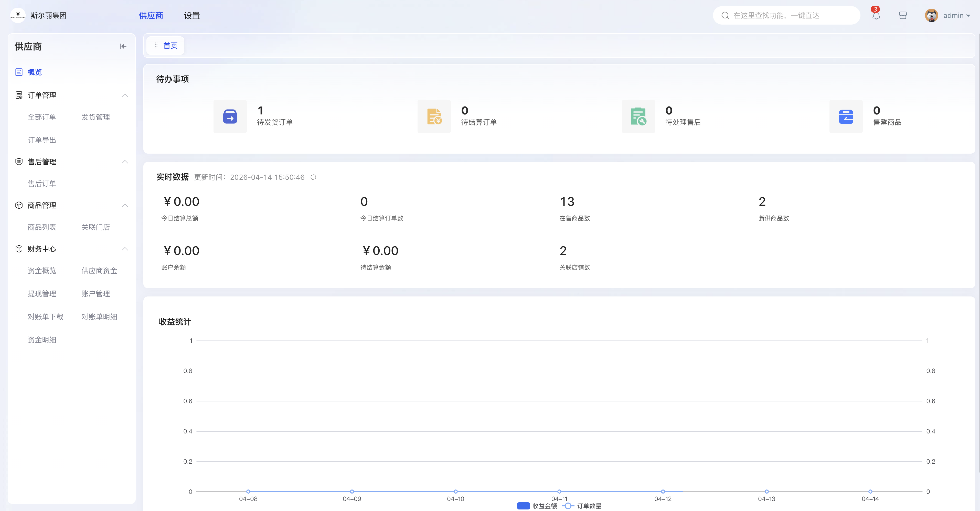The height and width of the screenshot is (511, 980).
Task: Collapse the 订单管理 menu group
Action: click(124, 95)
